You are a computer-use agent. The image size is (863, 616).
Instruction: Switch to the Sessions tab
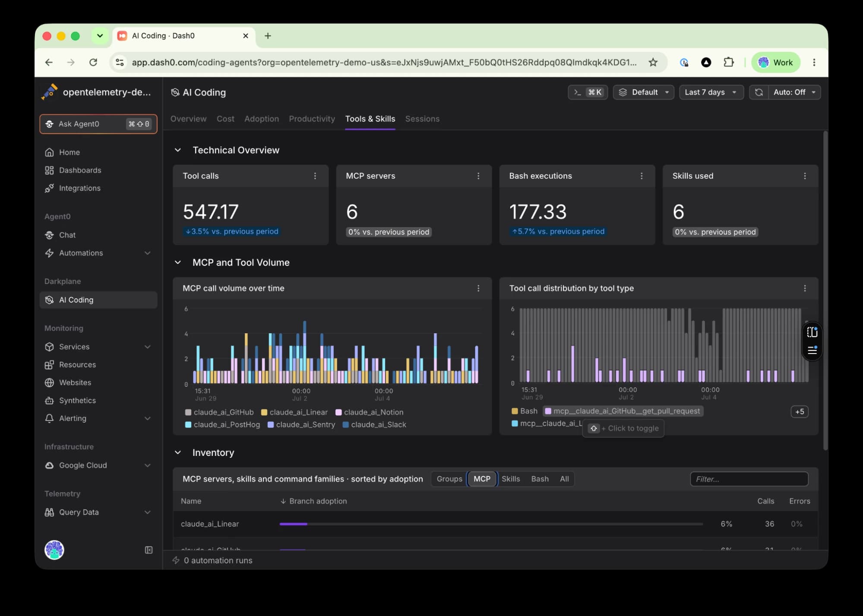(x=422, y=119)
